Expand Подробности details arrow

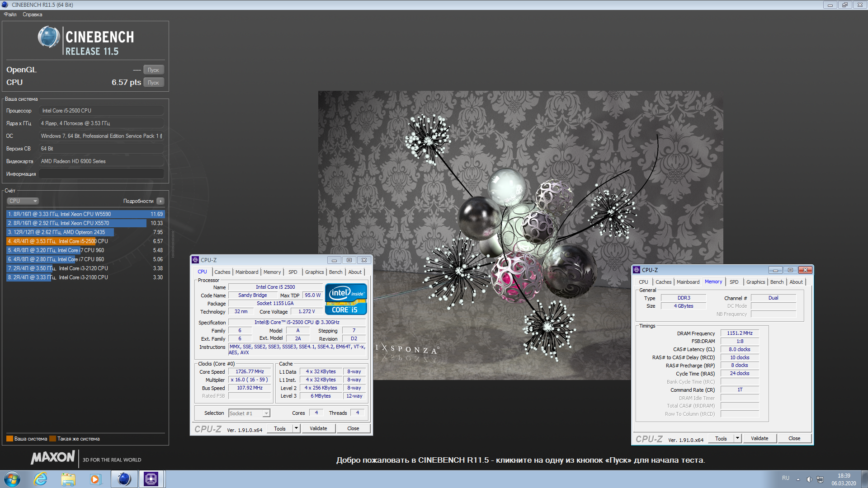coord(160,201)
